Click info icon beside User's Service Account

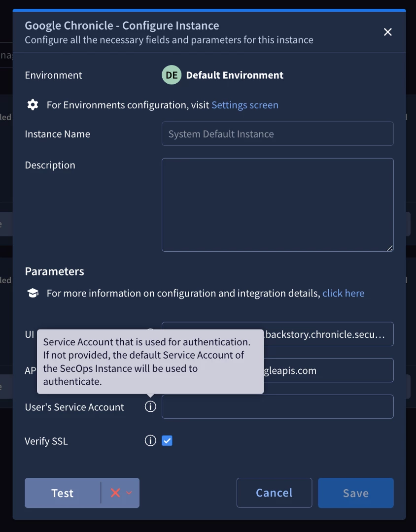(x=150, y=406)
